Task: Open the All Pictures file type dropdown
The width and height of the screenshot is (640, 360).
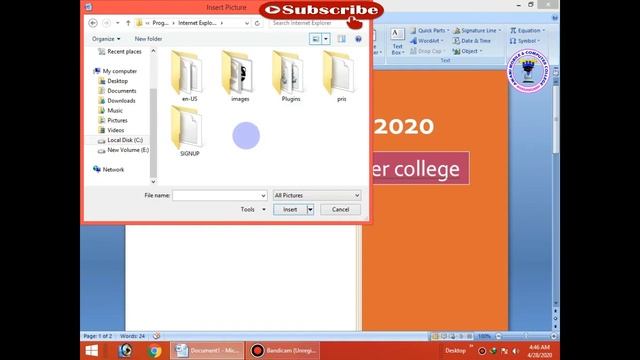Action: pyautogui.click(x=317, y=196)
